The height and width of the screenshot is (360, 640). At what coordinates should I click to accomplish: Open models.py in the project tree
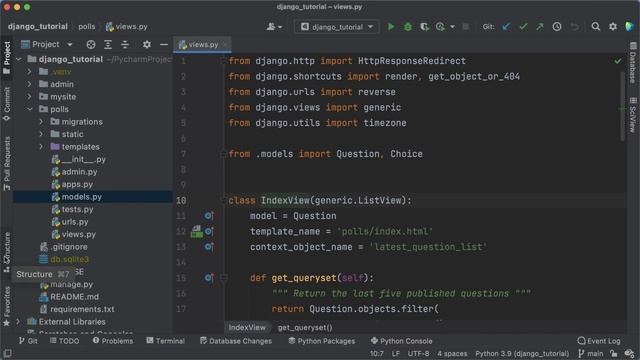[82, 197]
